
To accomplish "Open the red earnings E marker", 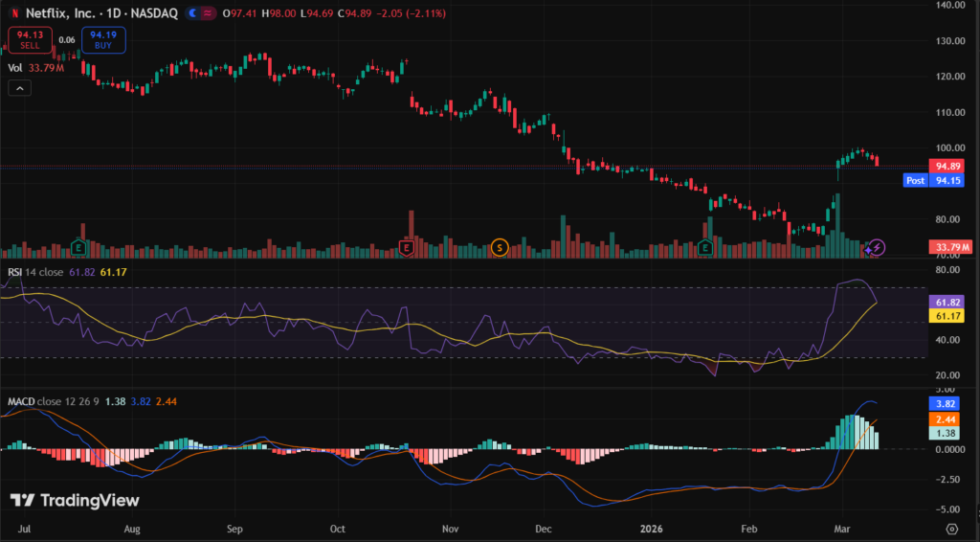I will click(407, 248).
